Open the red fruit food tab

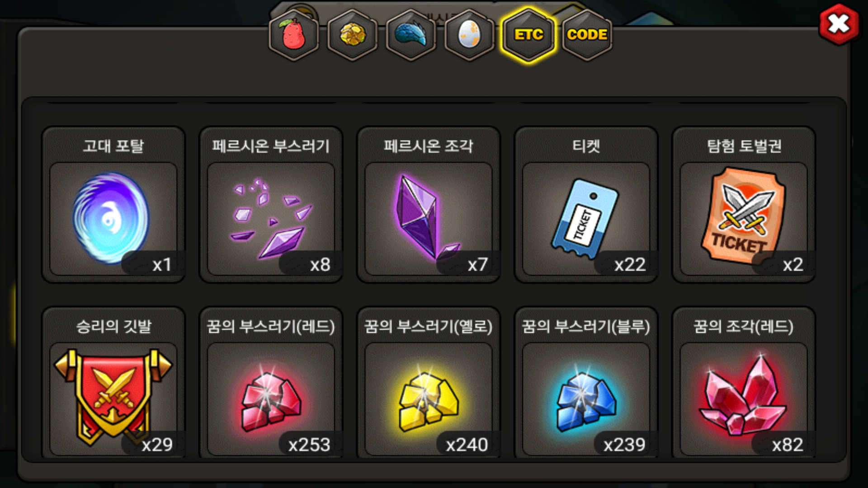[x=294, y=35]
